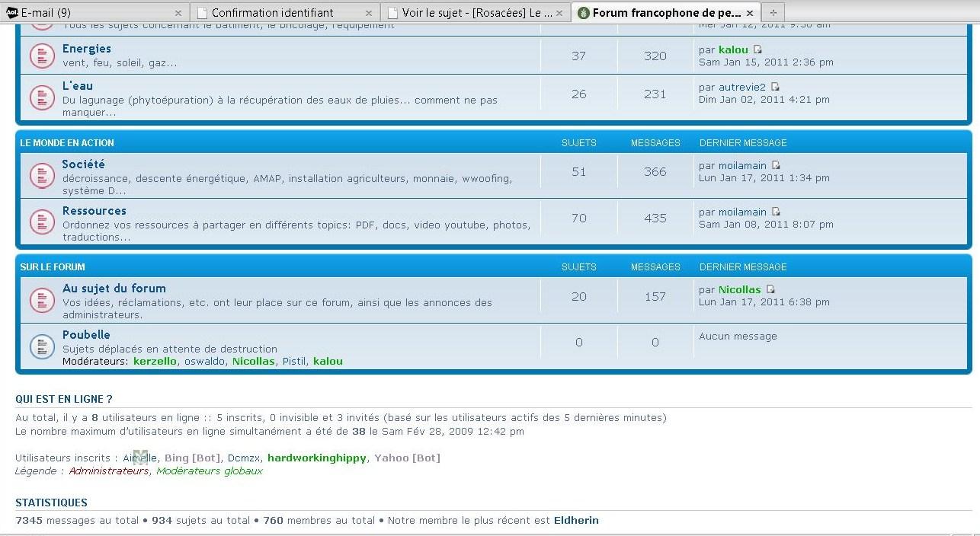The width and height of the screenshot is (980, 536).
Task: Click the Poubelle forum blue icon
Action: tap(41, 346)
